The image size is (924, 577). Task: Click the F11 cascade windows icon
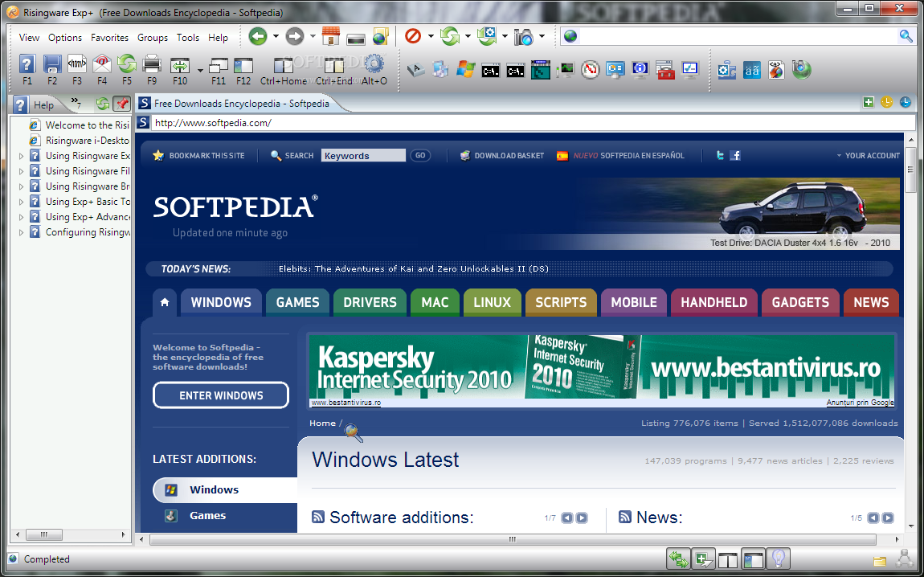[219, 65]
